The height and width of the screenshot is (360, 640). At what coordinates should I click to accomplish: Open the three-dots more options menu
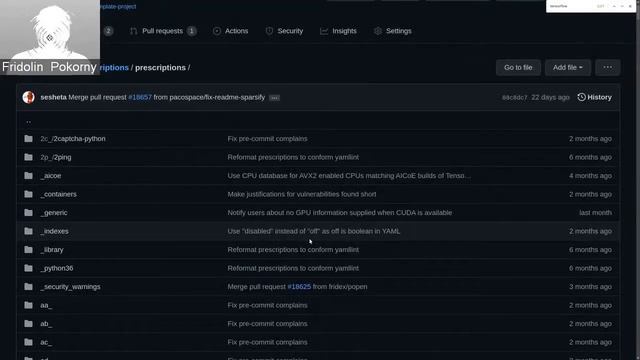pos(607,67)
